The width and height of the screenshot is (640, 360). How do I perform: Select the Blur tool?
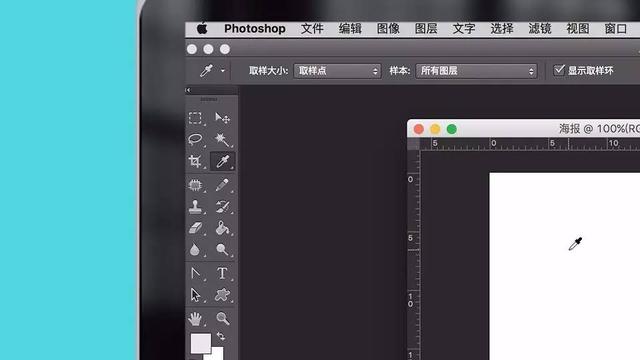click(195, 249)
